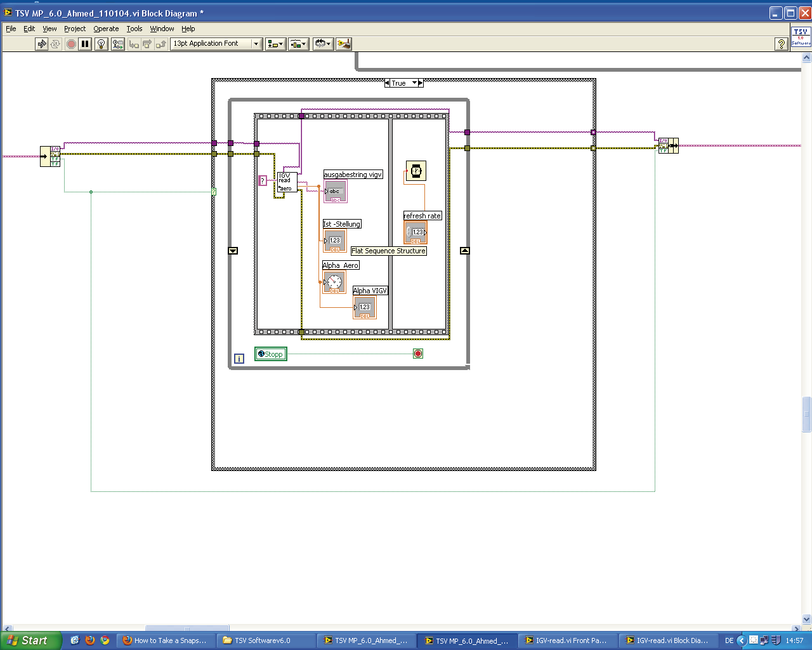Select the IGV read aero subVI
Image resolution: width=812 pixels, height=650 pixels.
point(286,182)
